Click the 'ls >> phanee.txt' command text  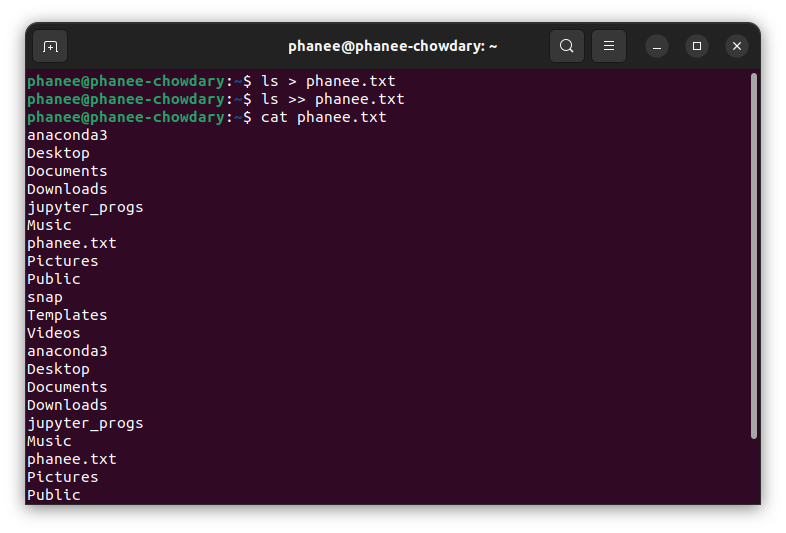pyautogui.click(x=332, y=99)
